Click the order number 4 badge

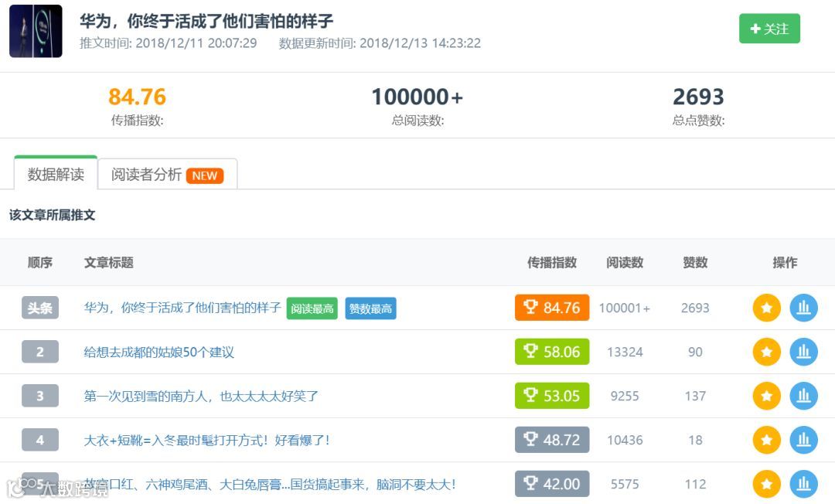point(40,440)
